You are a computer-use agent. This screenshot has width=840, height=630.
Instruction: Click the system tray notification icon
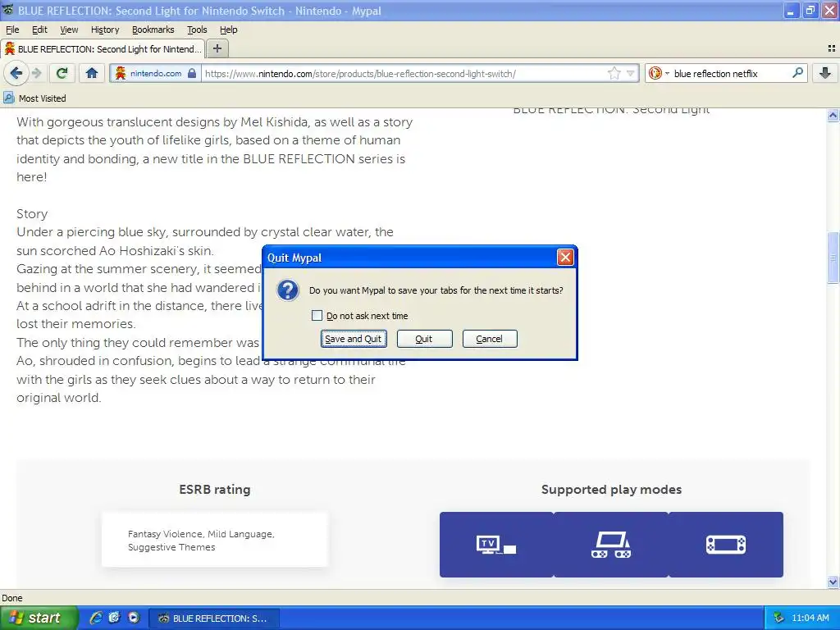click(778, 619)
